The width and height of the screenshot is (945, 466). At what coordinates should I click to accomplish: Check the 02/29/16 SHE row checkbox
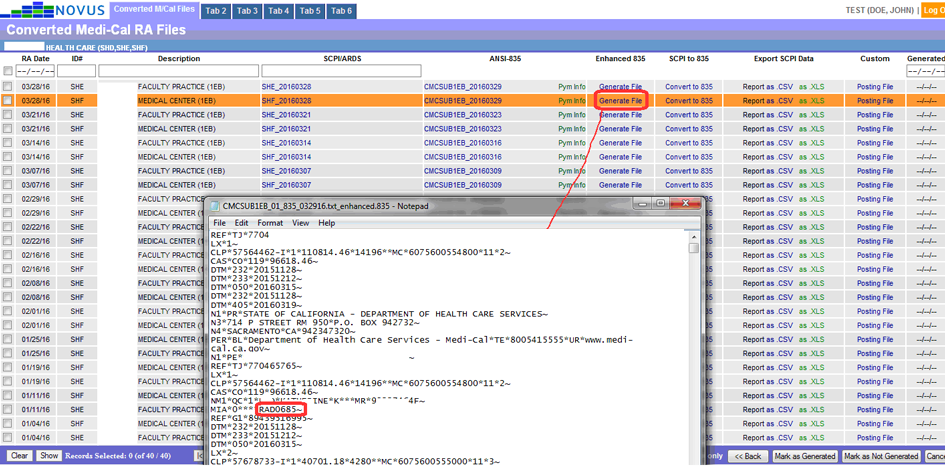coord(7,199)
